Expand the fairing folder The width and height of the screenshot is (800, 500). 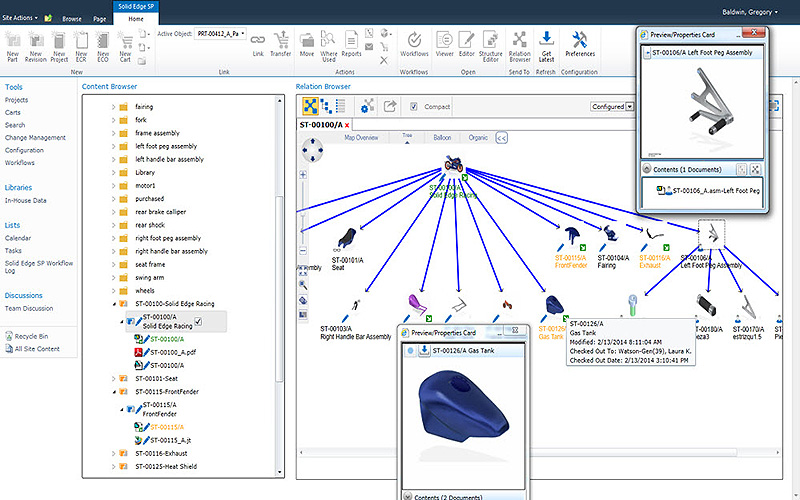pyautogui.click(x=113, y=107)
